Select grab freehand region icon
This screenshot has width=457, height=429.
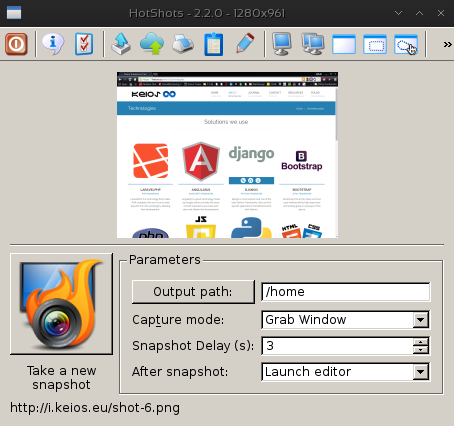406,44
